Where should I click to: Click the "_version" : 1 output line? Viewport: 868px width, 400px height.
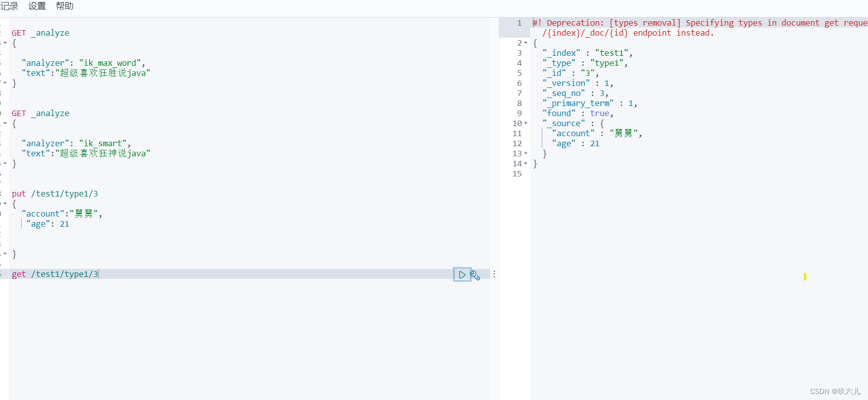tap(577, 83)
